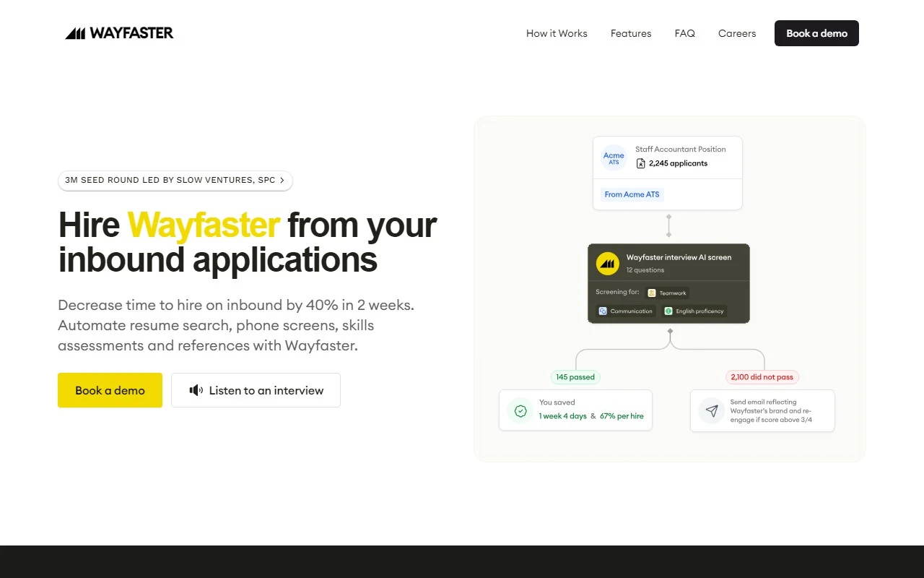Click the Send email reflecting brand text
This screenshot has width=924, height=578.
(771, 411)
